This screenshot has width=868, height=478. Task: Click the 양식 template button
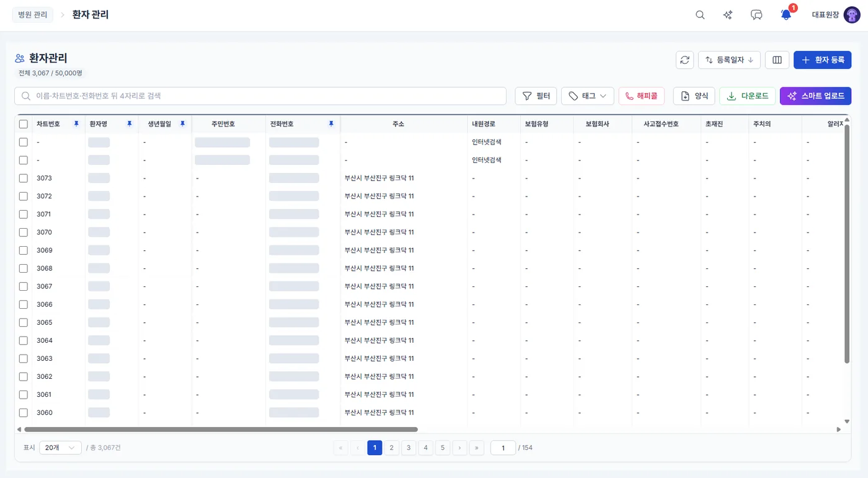coord(694,96)
